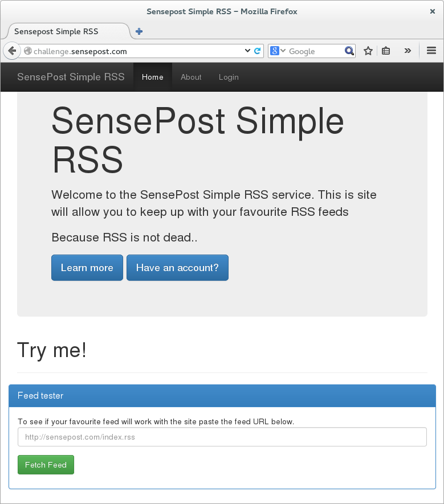Viewport: 444px width, 504px height.
Task: Click the search magnifying glass icon
Action: tap(349, 51)
